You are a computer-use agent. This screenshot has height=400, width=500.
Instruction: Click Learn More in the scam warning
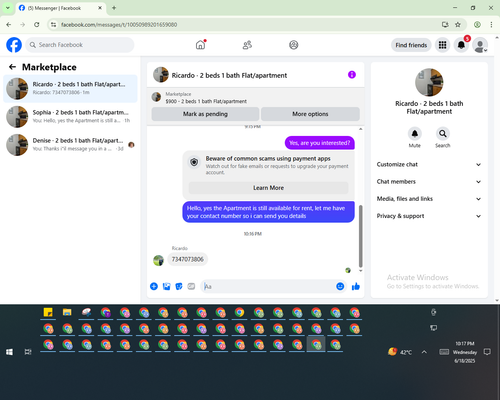pos(268,188)
